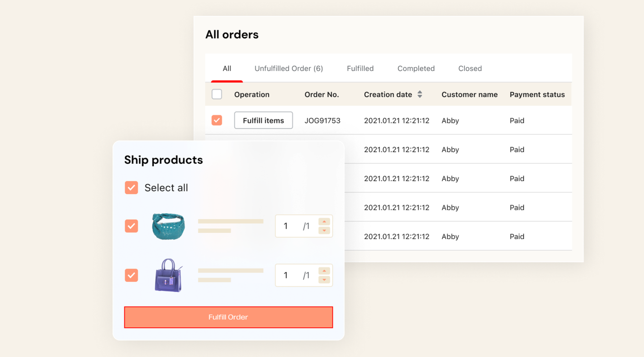
Task: Deselect order JOG91753 row checkbox
Action: click(x=217, y=120)
